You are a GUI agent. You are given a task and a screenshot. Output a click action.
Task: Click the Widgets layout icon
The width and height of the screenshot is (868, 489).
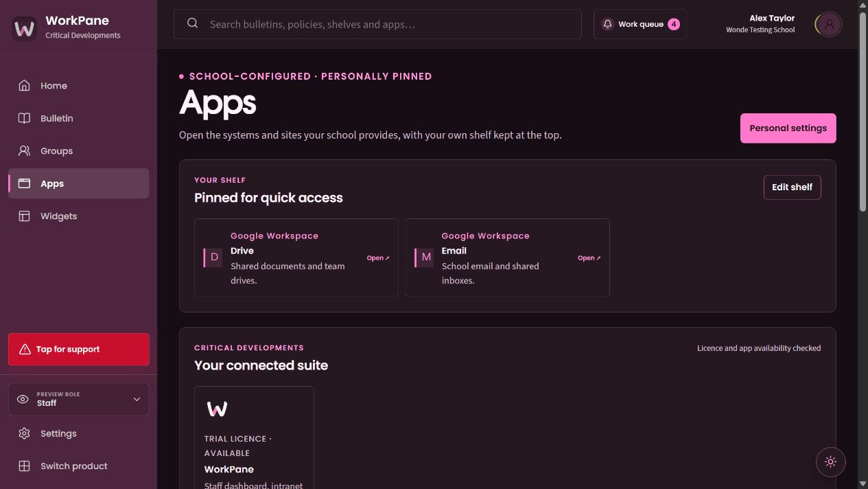[x=24, y=216]
